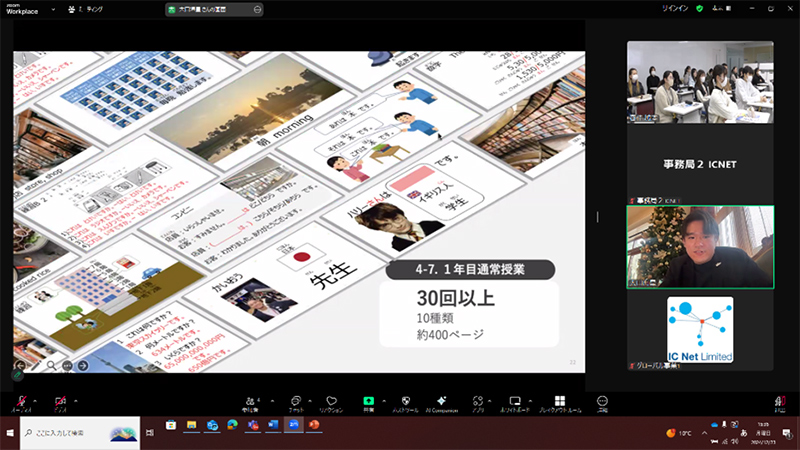Select the IC Net Limited logo tile

point(700,330)
